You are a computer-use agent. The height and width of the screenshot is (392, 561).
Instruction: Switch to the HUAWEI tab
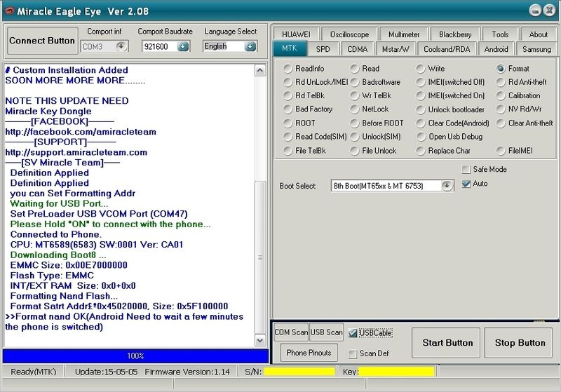(x=296, y=34)
